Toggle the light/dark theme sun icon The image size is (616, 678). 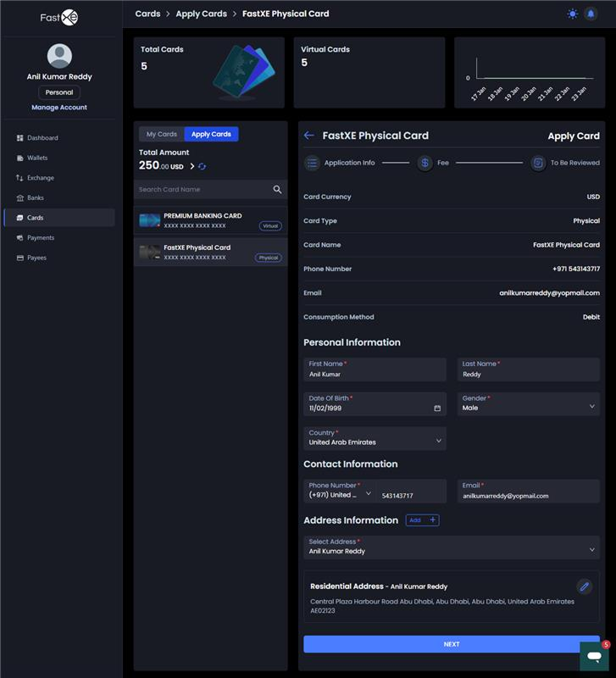pos(573,14)
